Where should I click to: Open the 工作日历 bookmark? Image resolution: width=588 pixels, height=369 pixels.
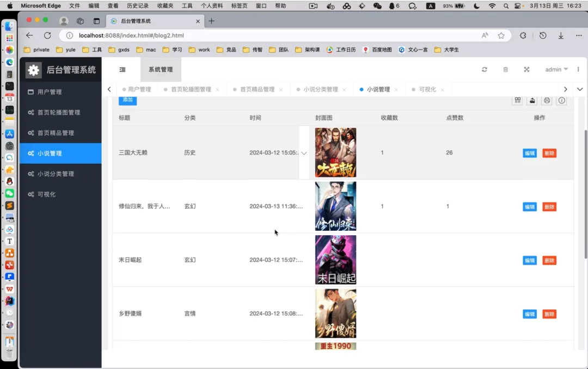(341, 50)
